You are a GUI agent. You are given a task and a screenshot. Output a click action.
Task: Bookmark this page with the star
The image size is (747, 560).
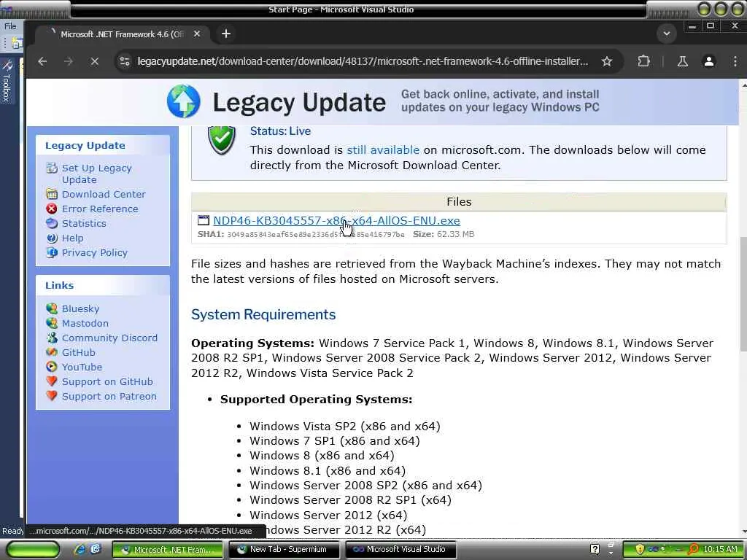point(606,61)
